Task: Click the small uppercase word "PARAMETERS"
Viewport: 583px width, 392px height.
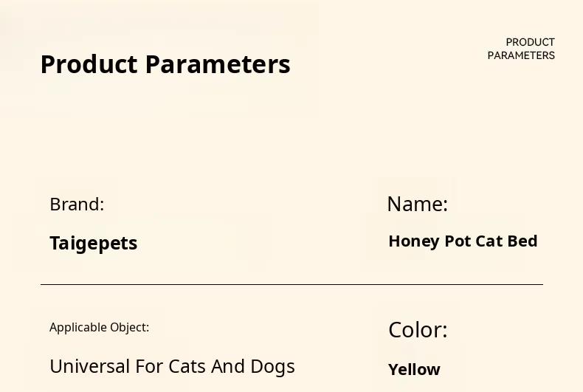Action: click(521, 55)
